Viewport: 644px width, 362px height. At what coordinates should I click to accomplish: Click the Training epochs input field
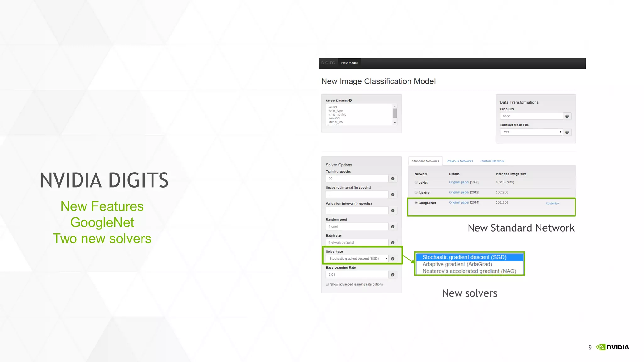coord(357,178)
